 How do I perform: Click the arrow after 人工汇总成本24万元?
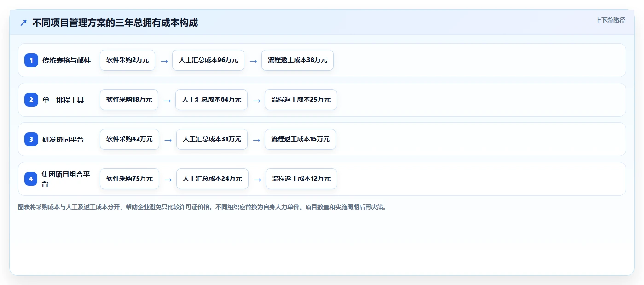pyautogui.click(x=257, y=179)
